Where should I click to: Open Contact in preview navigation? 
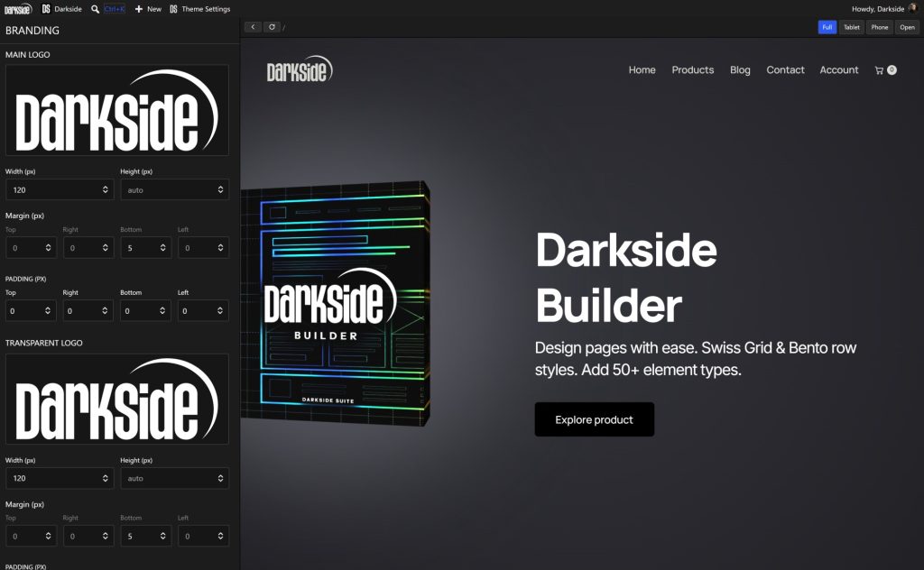[x=785, y=69]
